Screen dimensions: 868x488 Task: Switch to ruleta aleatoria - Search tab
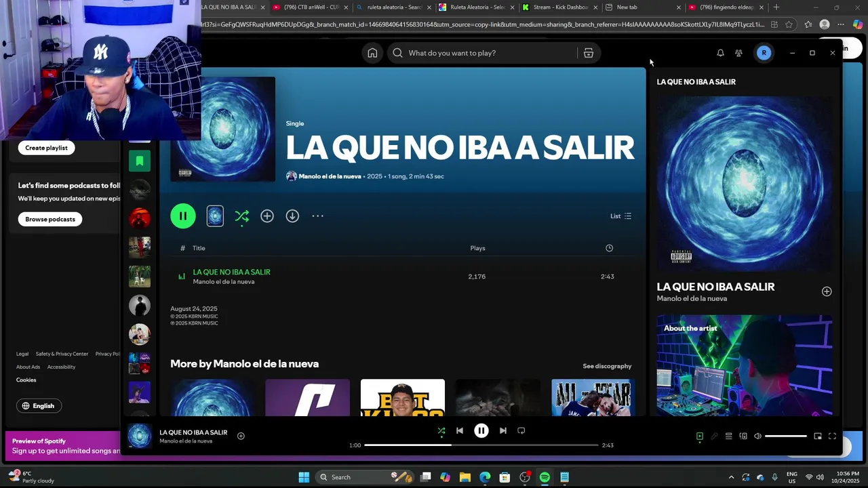[394, 7]
